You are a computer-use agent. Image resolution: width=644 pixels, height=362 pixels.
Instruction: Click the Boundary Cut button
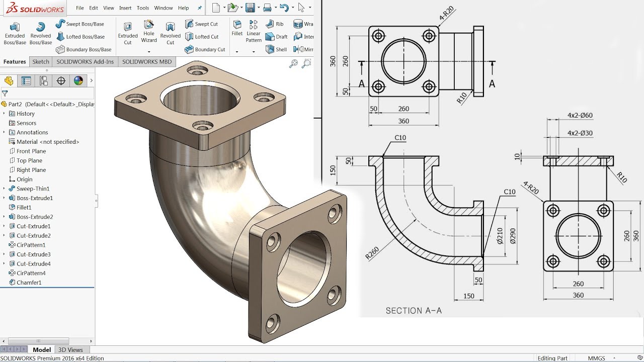tap(205, 49)
